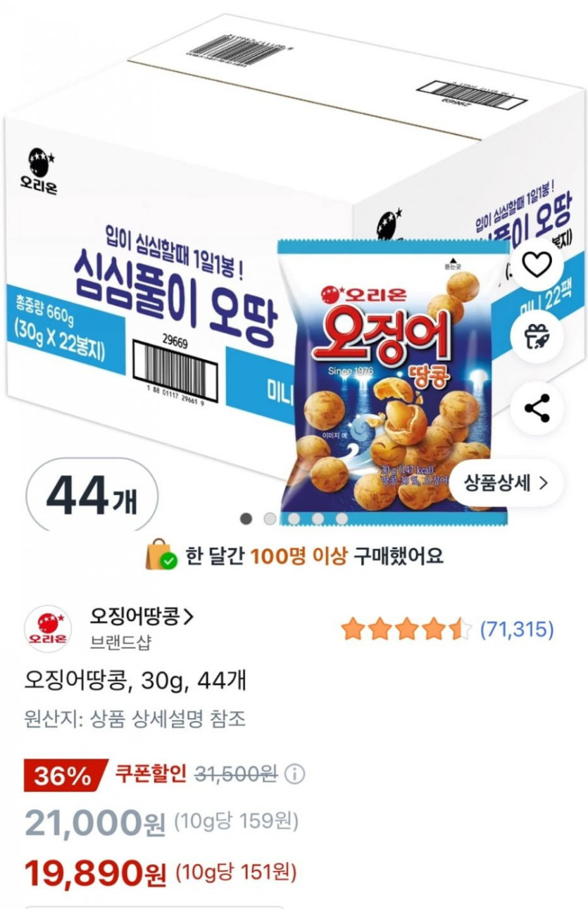View the 71,315 reviews count
Screen dimensions: 588x909
coord(517,629)
